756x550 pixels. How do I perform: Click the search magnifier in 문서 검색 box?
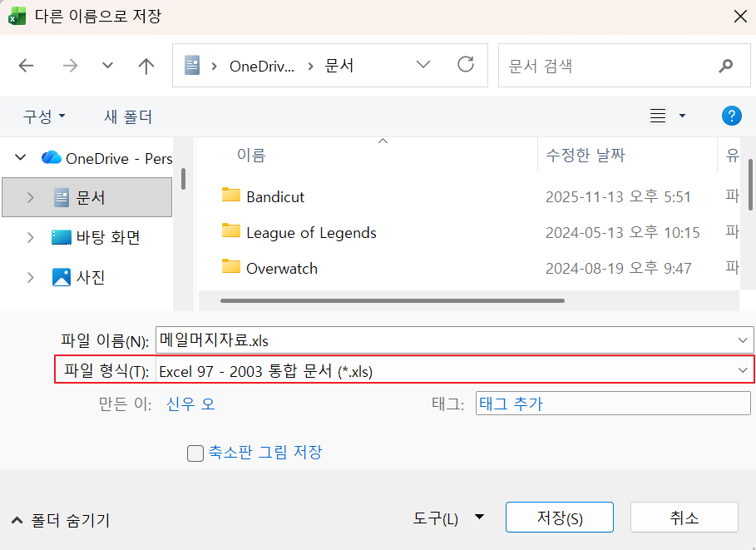(725, 65)
